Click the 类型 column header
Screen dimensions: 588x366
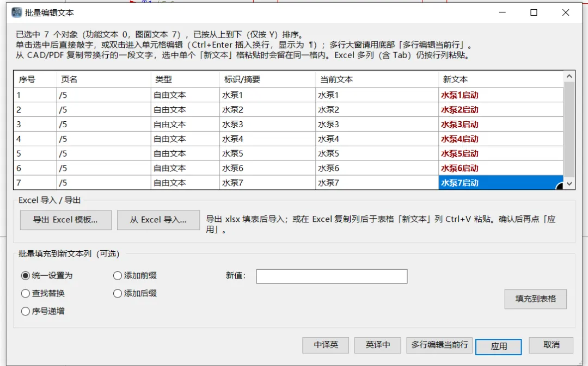click(185, 79)
